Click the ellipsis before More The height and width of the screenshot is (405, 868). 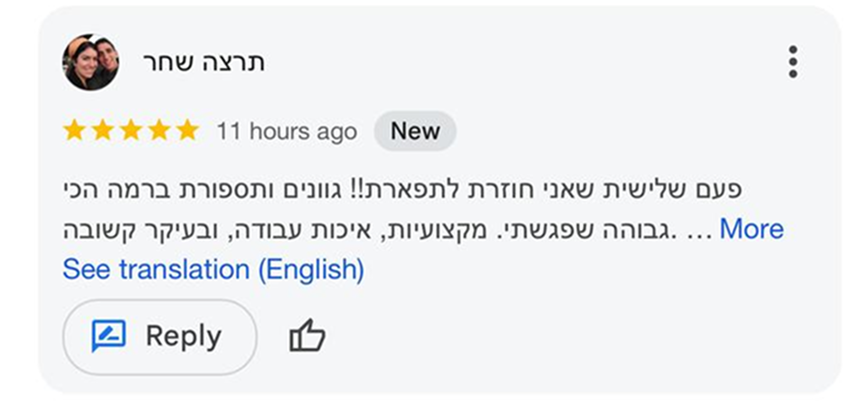[x=700, y=231]
